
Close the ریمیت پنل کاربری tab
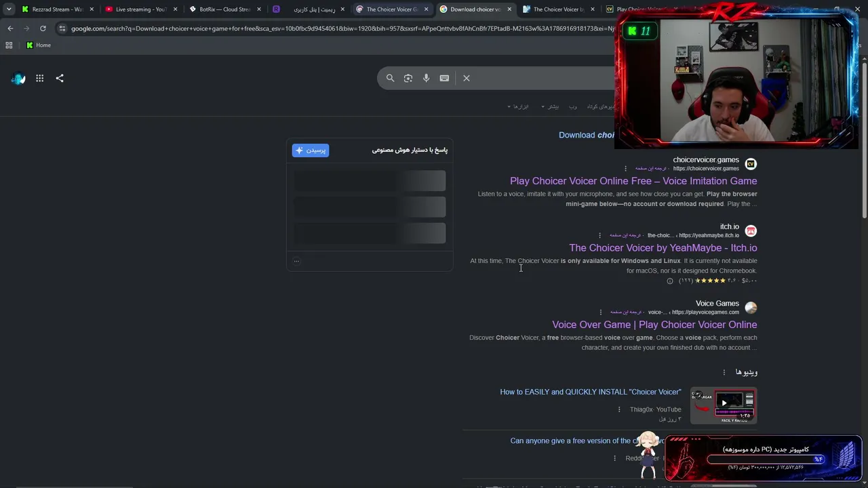tap(342, 9)
